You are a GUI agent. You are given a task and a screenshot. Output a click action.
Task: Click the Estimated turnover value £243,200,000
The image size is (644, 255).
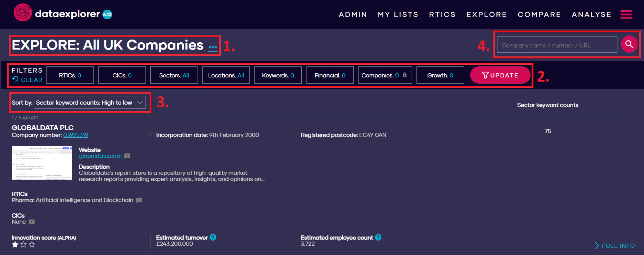tap(174, 244)
